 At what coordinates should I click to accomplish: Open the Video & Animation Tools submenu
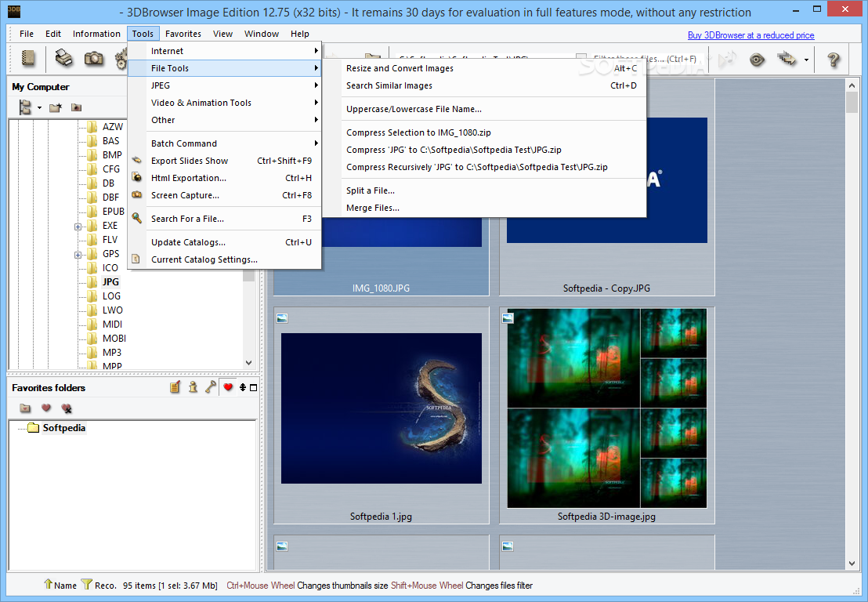[225, 103]
